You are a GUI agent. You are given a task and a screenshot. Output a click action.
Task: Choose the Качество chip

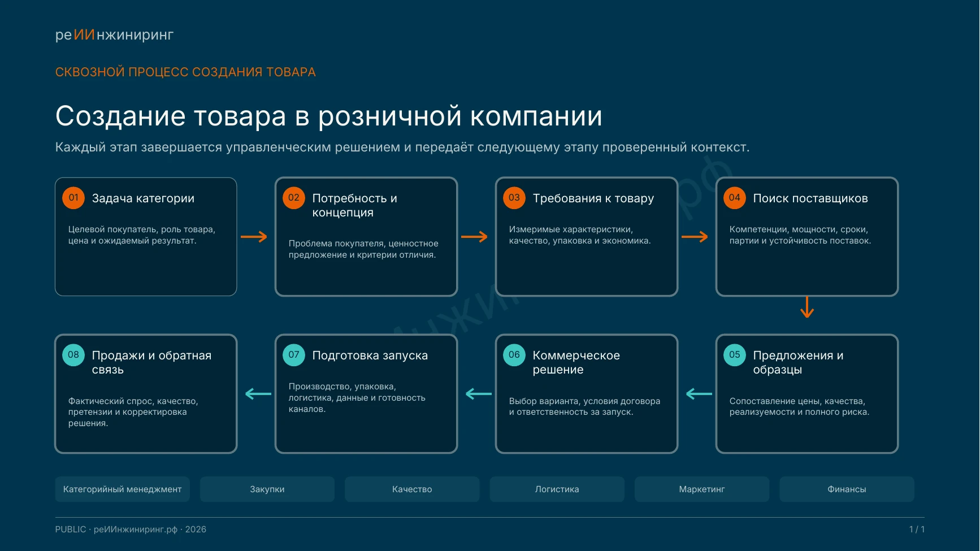click(412, 489)
